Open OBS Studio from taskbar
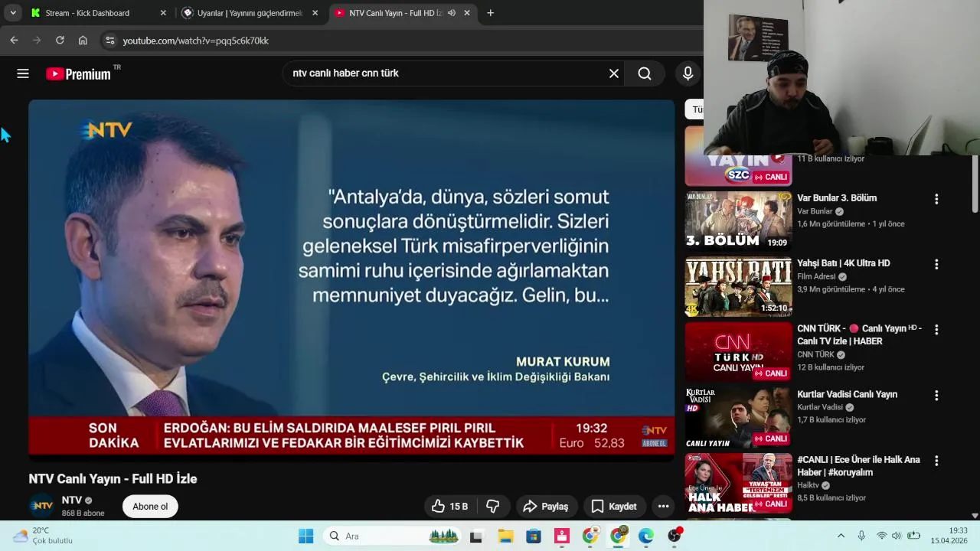The width and height of the screenshot is (980, 551). [675, 536]
